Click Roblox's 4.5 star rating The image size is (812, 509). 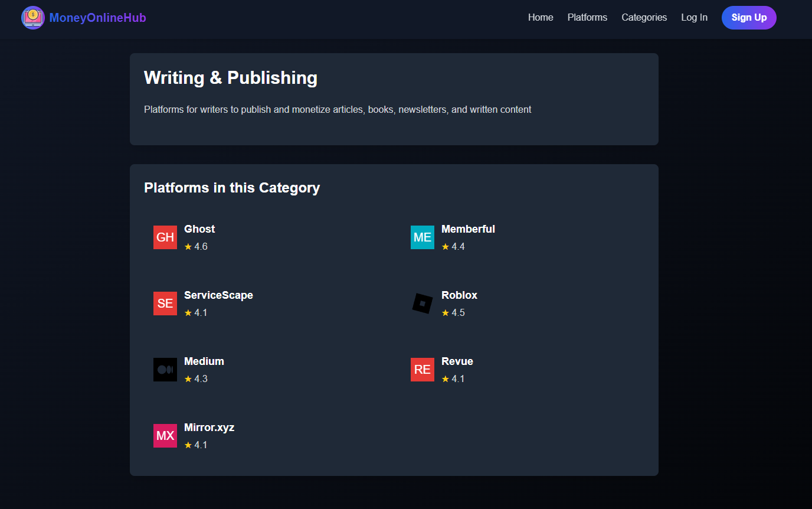tap(453, 313)
